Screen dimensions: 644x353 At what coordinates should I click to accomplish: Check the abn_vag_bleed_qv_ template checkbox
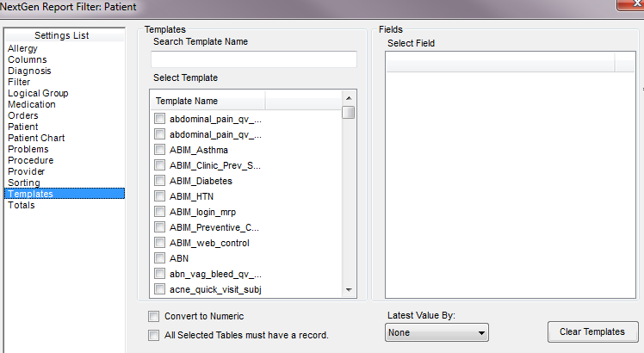click(160, 274)
